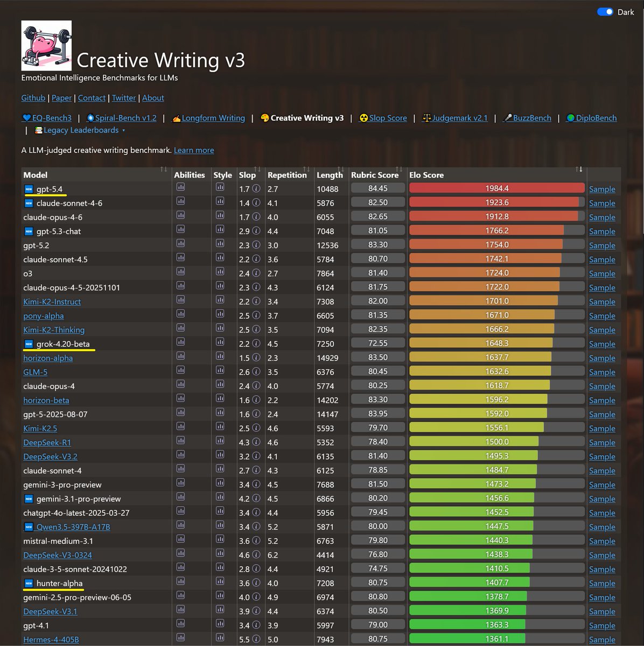Viewport: 644px width, 646px height.
Task: Sort table by Rubric Score column arrows
Action: [399, 170]
